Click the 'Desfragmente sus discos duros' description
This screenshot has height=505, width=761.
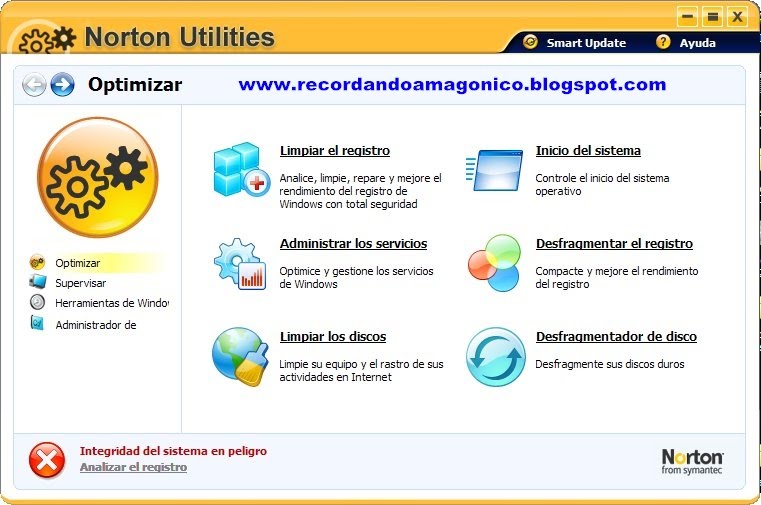pos(610,364)
